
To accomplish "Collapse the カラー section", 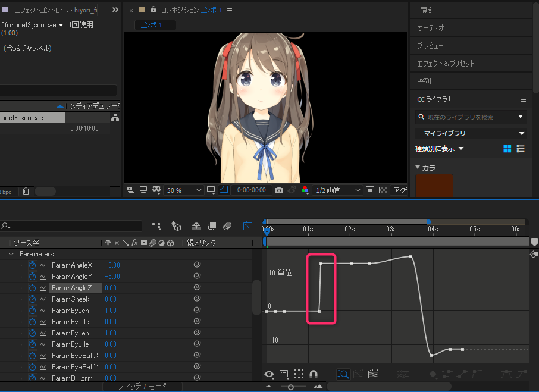I will pos(418,167).
